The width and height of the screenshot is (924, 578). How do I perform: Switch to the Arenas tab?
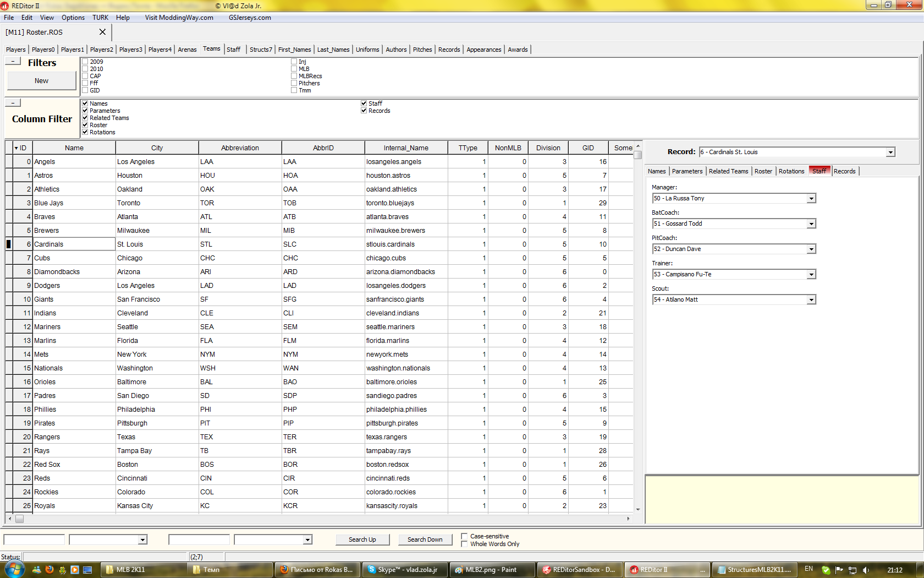(x=187, y=50)
